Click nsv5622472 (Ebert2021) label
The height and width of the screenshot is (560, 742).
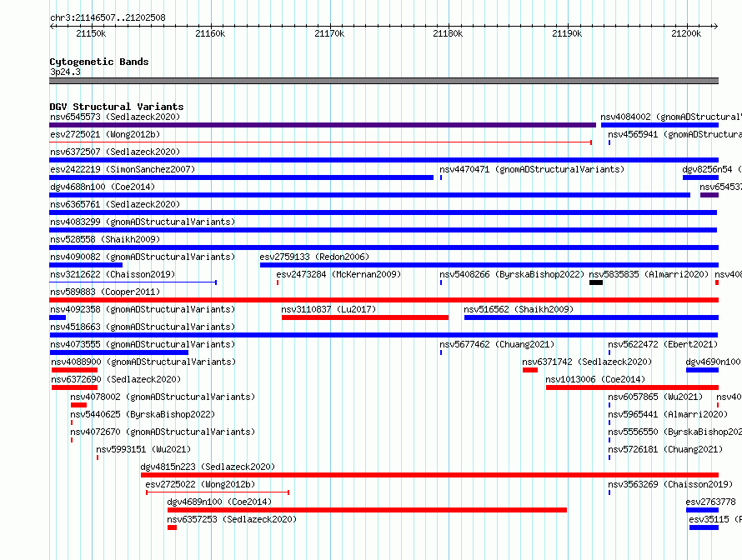pos(663,344)
